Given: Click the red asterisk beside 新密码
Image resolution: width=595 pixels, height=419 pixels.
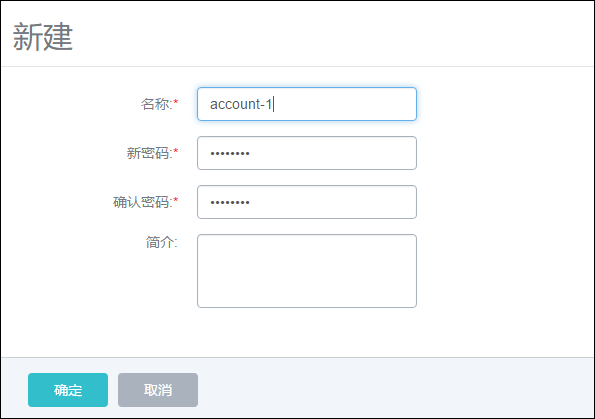Looking at the screenshot, I should click(176, 151).
